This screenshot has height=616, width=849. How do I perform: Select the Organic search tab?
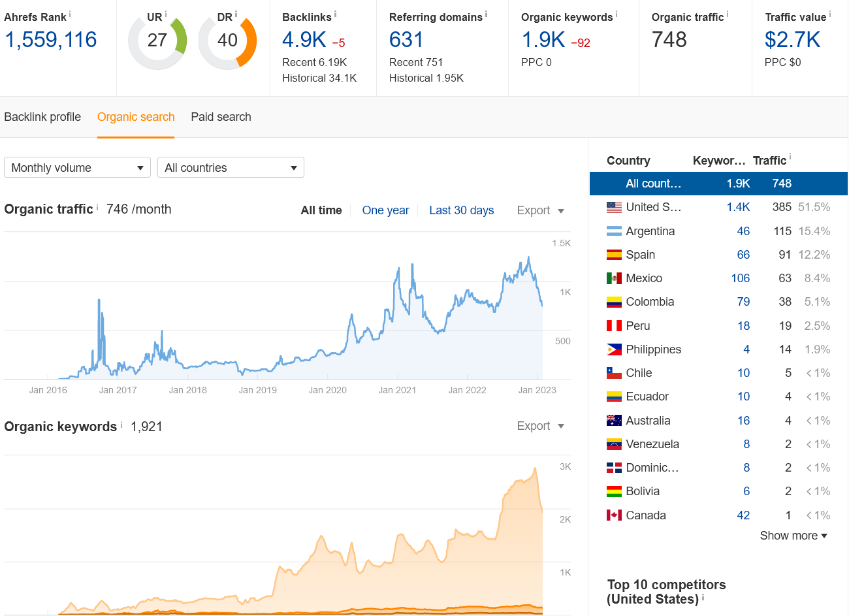(x=136, y=117)
